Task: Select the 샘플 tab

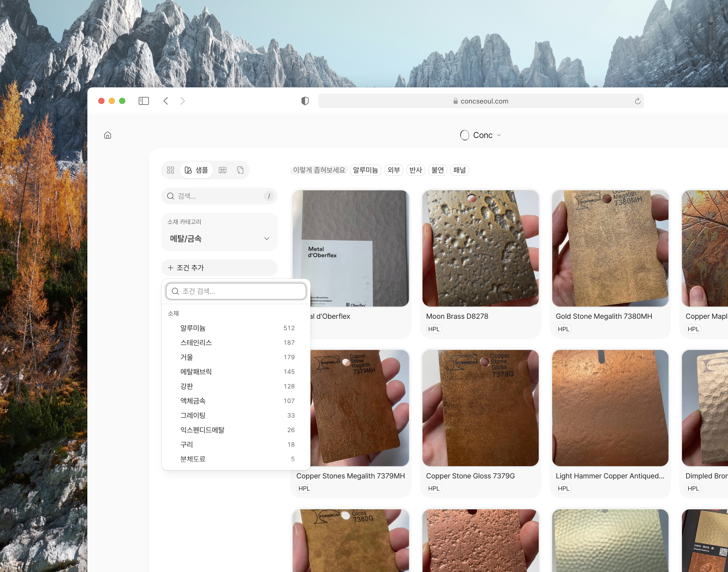Action: [197, 170]
